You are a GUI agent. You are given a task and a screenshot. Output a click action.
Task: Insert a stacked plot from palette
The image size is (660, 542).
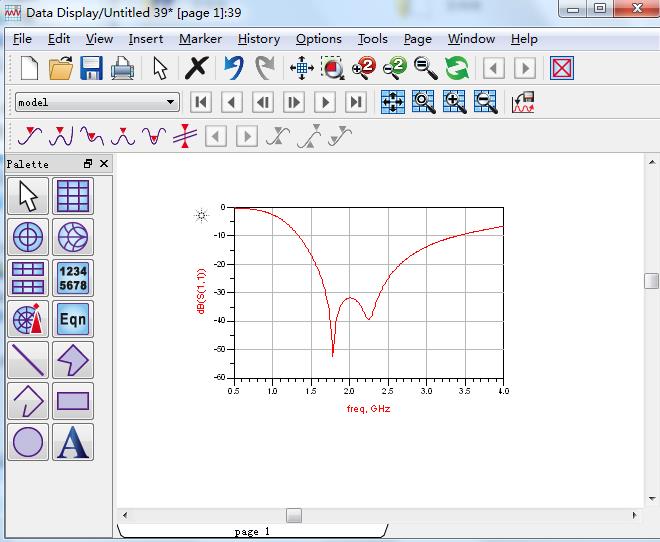[28, 278]
